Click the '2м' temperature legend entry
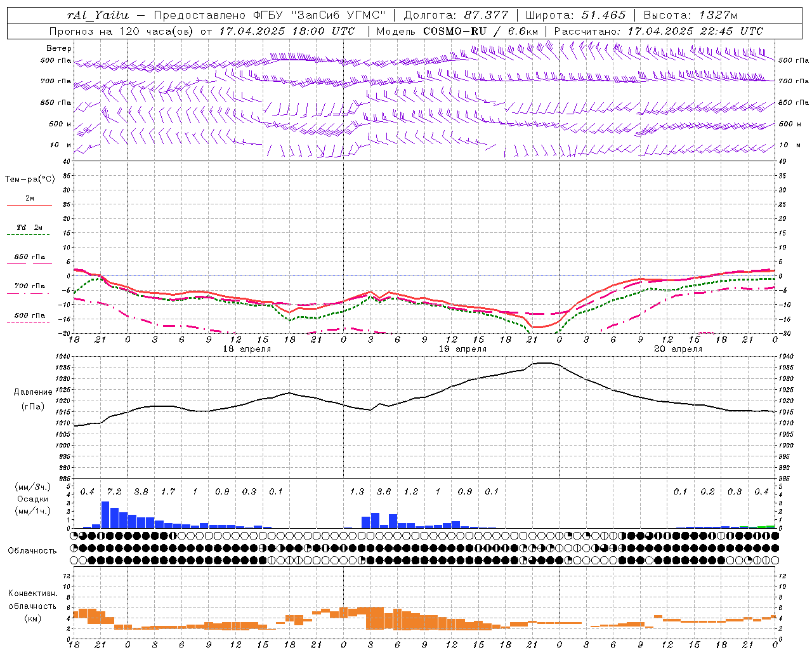812x650 pixels. [30, 198]
